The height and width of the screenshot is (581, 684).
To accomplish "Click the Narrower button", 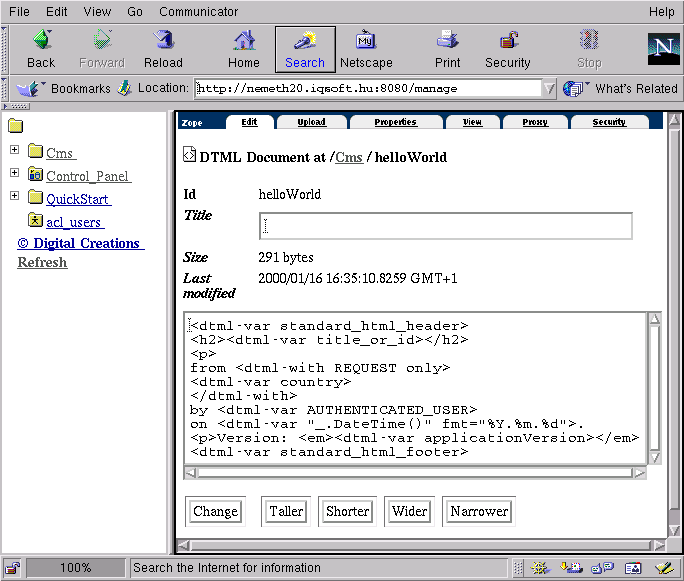I will click(x=479, y=511).
